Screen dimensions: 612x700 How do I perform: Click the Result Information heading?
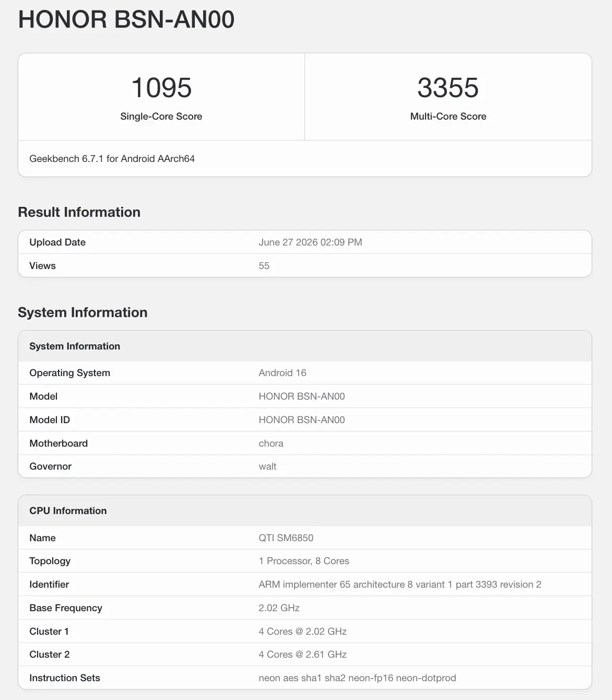[x=79, y=212]
